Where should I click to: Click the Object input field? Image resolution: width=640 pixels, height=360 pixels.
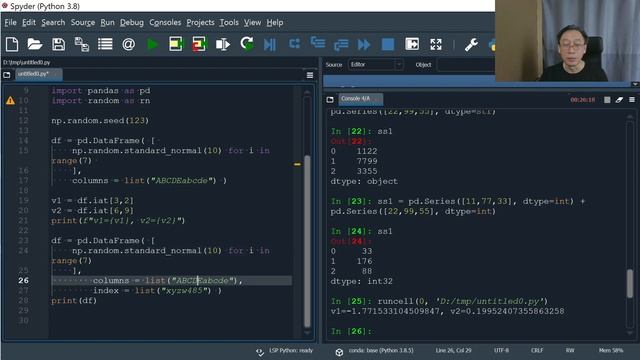coord(465,64)
